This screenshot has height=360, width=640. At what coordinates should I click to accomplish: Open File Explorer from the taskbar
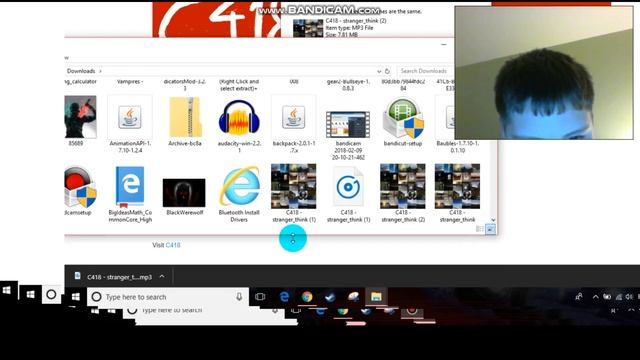pos(376,297)
